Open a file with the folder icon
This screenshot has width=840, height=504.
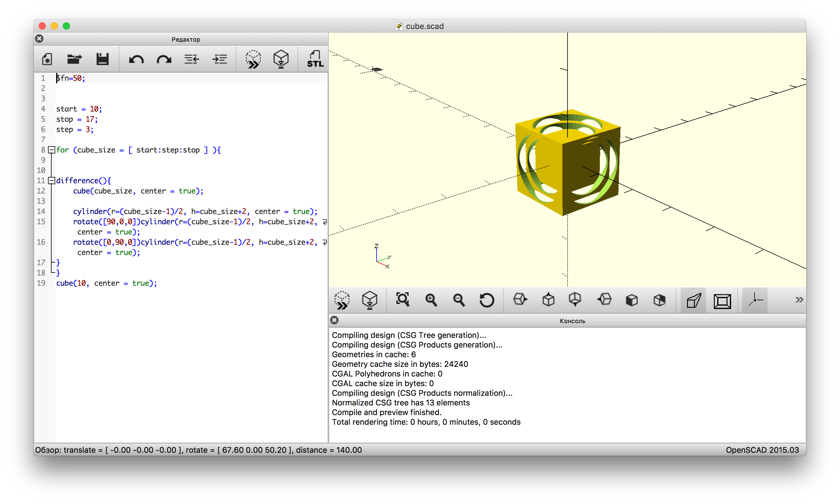coord(75,59)
